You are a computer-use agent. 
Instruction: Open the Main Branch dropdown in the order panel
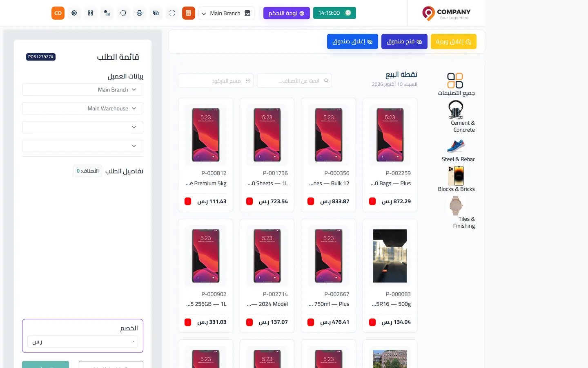[82, 90]
